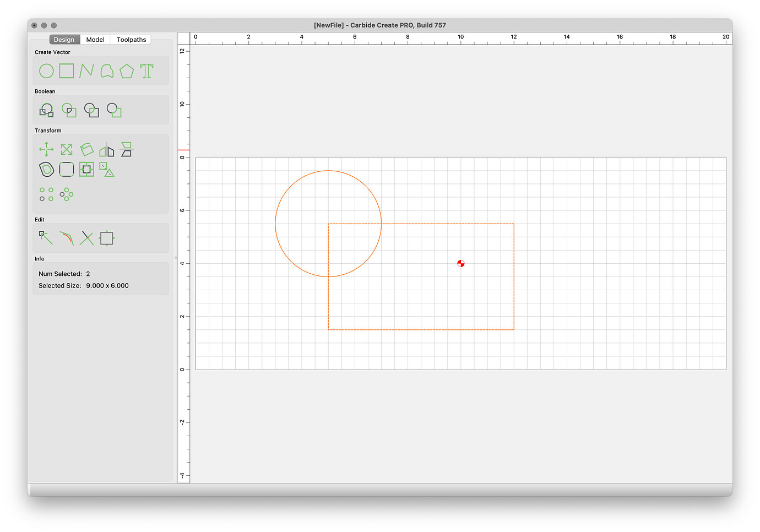Image resolution: width=760 pixels, height=532 pixels.
Task: Select the Circle vector tool
Action: point(47,71)
